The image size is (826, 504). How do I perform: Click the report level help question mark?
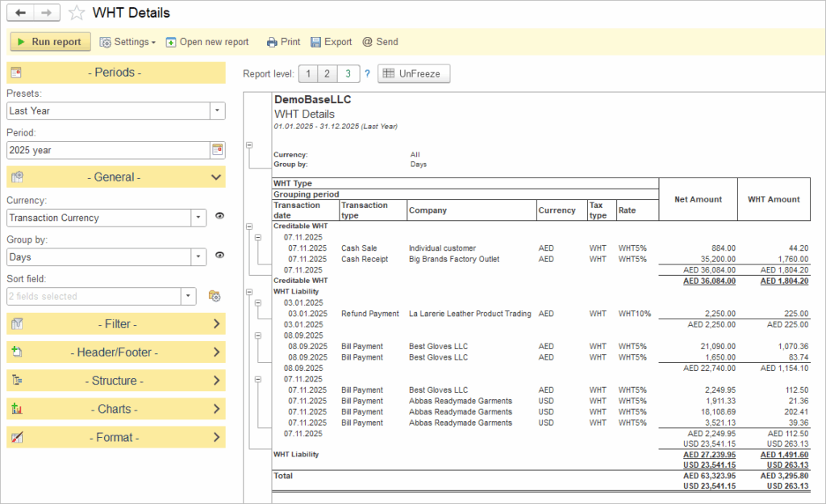367,74
